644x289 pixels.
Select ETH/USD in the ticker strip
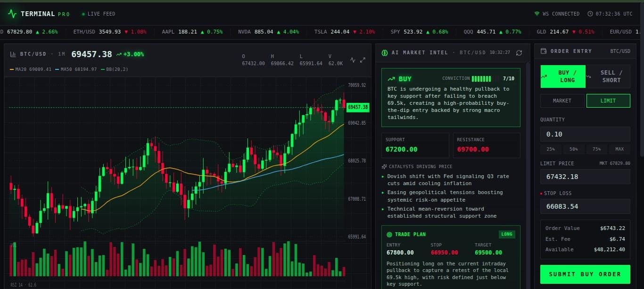[x=110, y=32]
